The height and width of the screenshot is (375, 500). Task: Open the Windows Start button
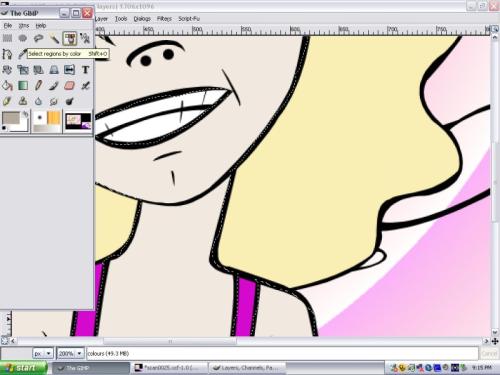(23, 368)
